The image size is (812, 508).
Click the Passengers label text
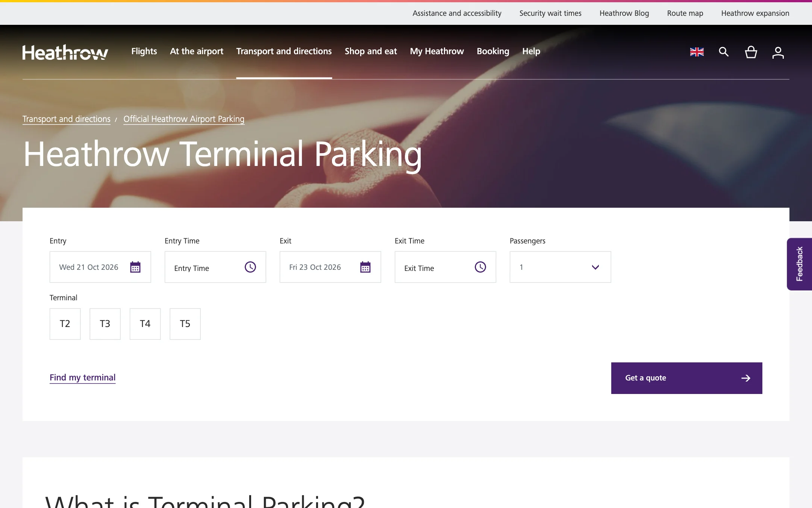pyautogui.click(x=527, y=241)
